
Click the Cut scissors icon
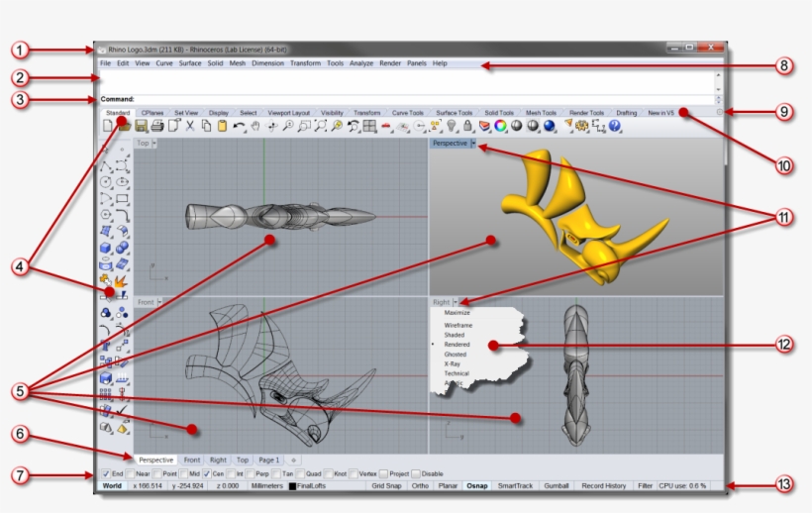tap(190, 126)
